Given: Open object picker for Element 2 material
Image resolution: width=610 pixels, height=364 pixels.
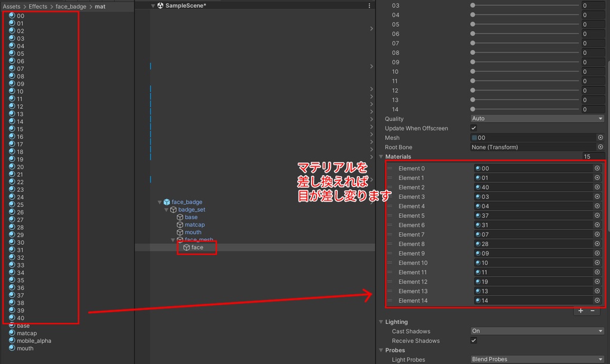Looking at the screenshot, I should [597, 187].
